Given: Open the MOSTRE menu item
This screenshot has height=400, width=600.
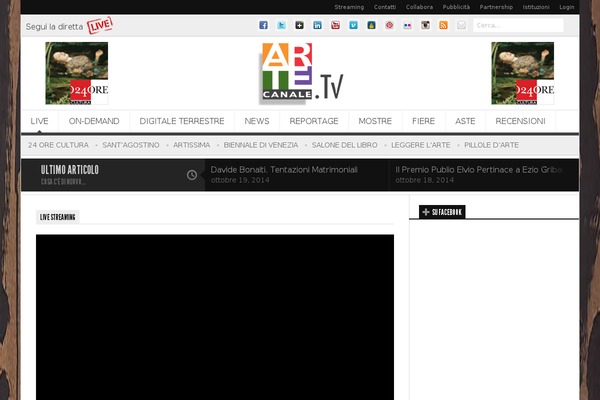Looking at the screenshot, I should coord(375,121).
